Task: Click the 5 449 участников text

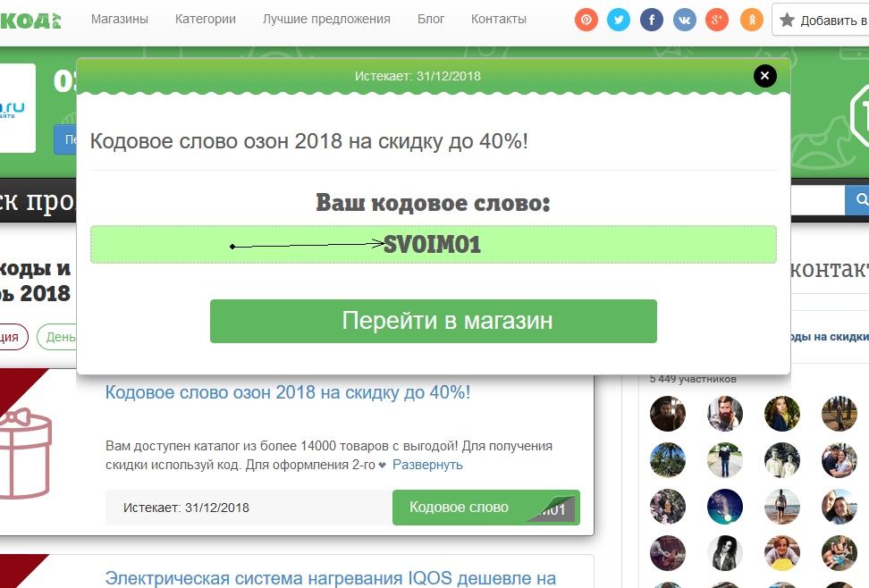Action: (x=693, y=379)
